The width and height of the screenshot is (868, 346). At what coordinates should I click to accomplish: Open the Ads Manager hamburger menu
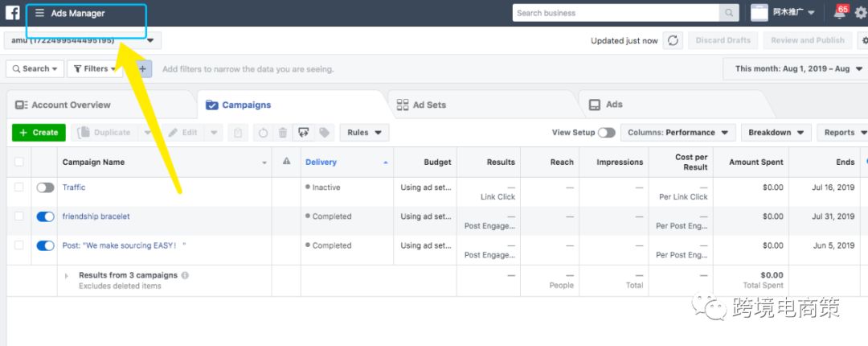[39, 13]
